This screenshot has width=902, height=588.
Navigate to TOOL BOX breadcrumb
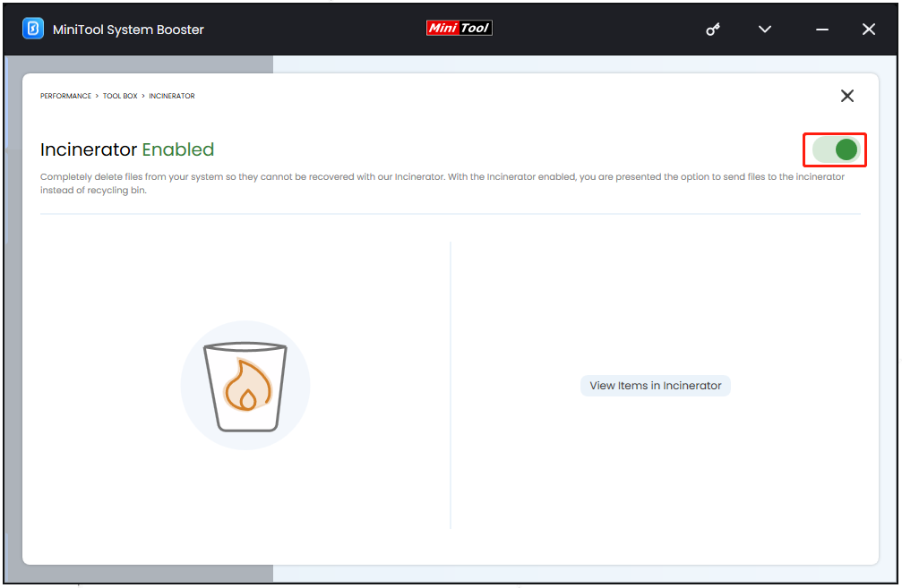[120, 96]
